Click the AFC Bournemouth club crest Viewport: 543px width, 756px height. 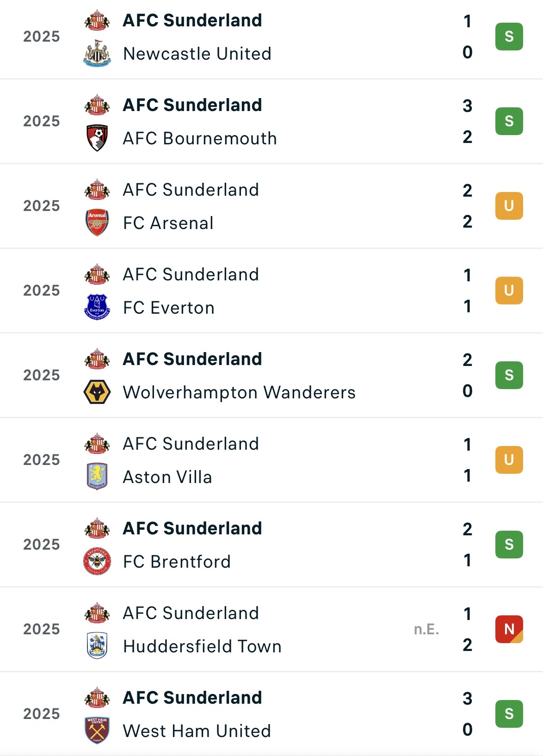click(97, 138)
